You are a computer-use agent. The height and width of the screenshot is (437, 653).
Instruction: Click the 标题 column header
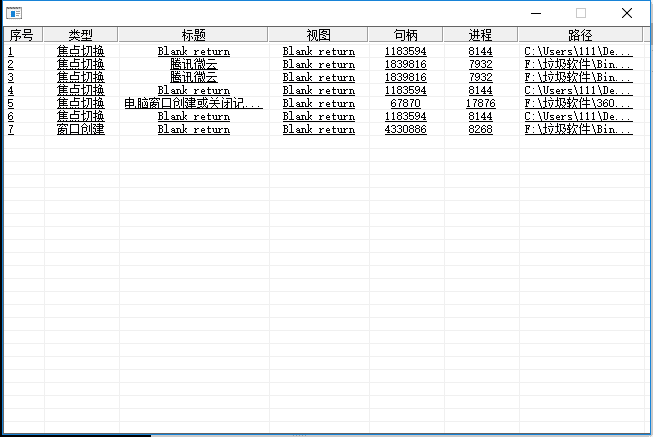point(193,35)
